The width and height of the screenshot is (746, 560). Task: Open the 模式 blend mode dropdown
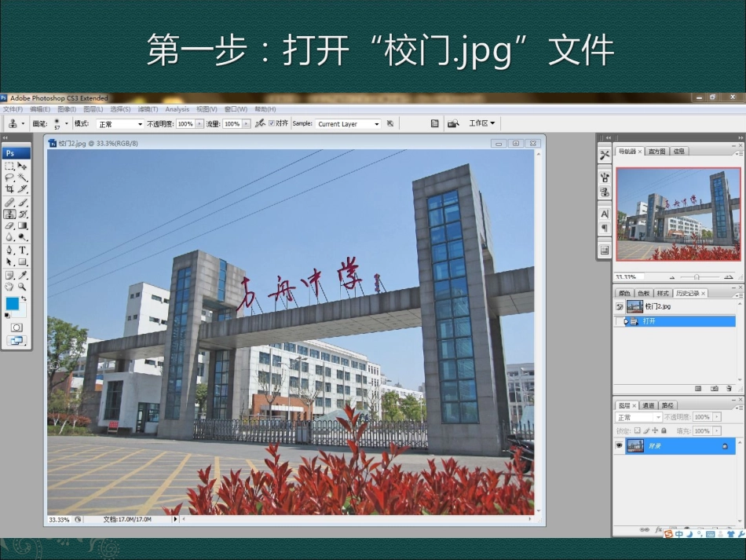120,124
